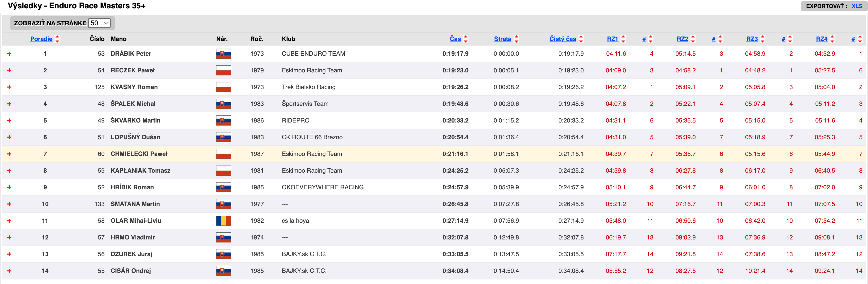Sort by RZ4 rank # column
This screenshot has width=868, height=284.
pyautogui.click(x=853, y=39)
